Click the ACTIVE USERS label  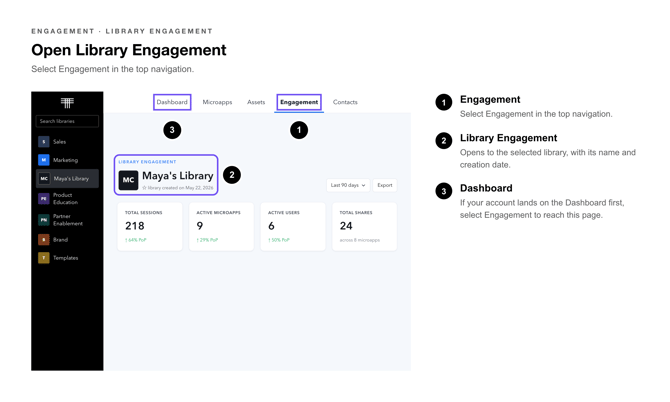[x=284, y=212]
